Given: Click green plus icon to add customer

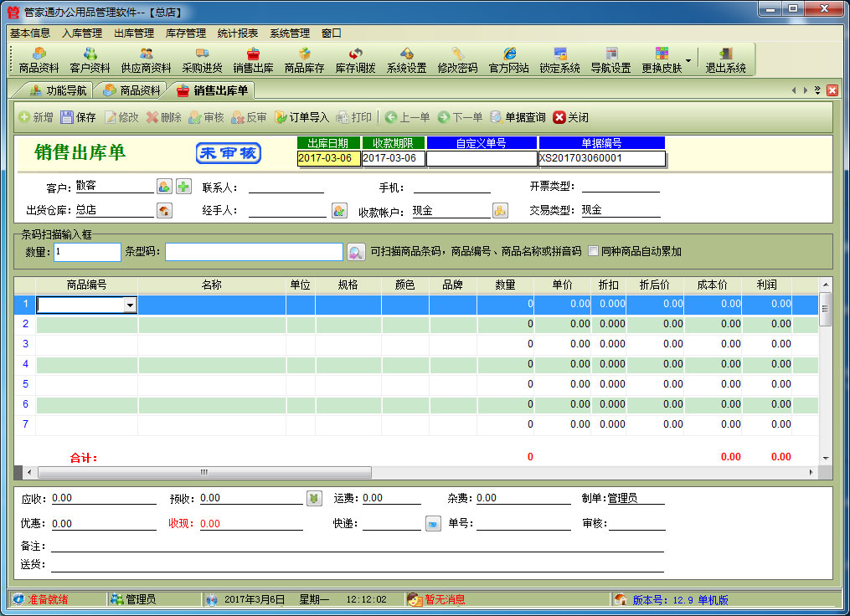Looking at the screenshot, I should coord(183,187).
